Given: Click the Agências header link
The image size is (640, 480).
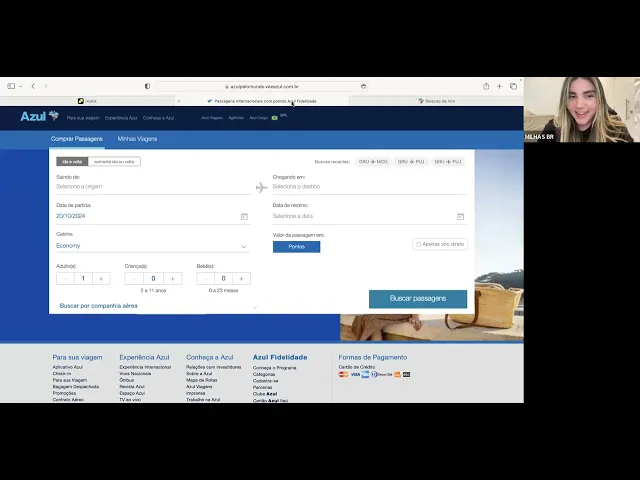Looking at the screenshot, I should pyautogui.click(x=236, y=118).
